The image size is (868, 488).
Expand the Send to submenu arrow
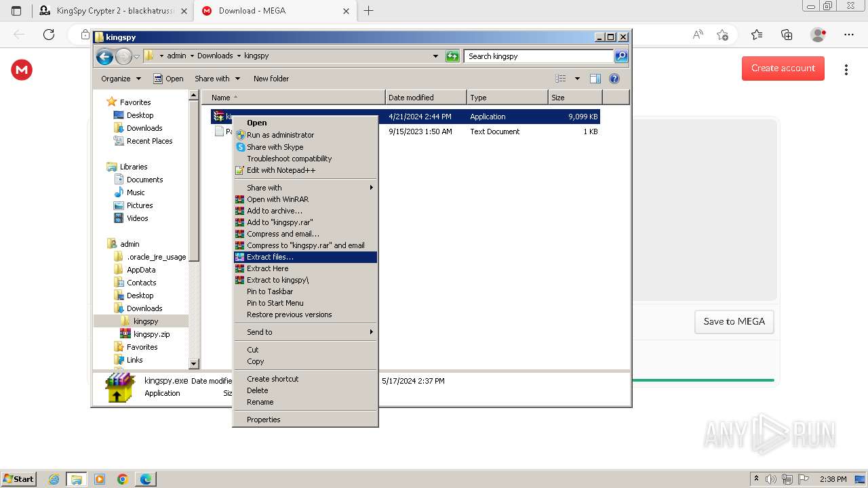pyautogui.click(x=371, y=332)
